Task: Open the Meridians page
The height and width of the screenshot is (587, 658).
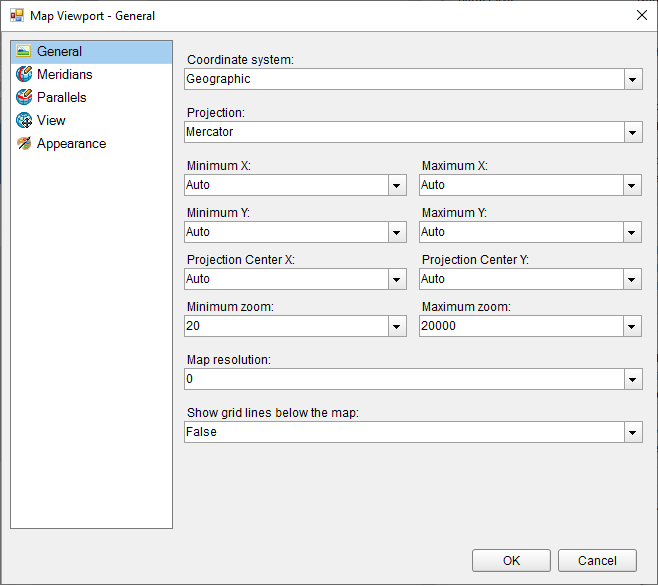Action: coord(65,74)
